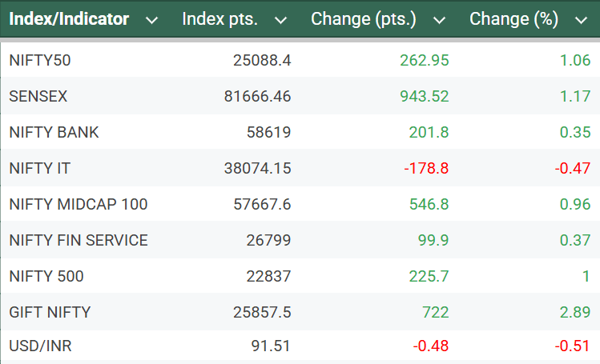This screenshot has width=600, height=364.
Task: Click SENSEX index value 81666.46
Action: click(x=257, y=96)
